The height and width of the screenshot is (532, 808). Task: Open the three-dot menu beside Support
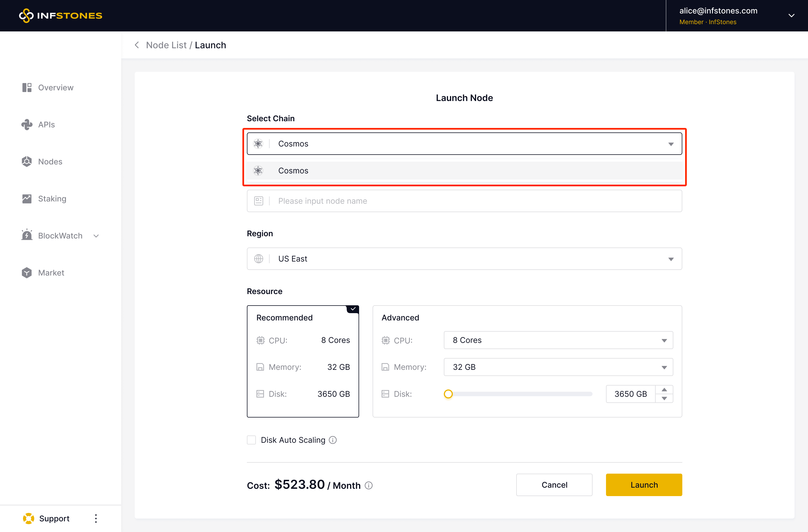pos(96,518)
